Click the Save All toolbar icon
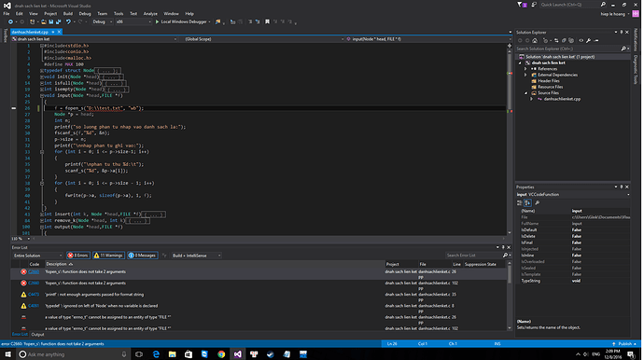This screenshot has height=360, width=644. click(x=58, y=21)
